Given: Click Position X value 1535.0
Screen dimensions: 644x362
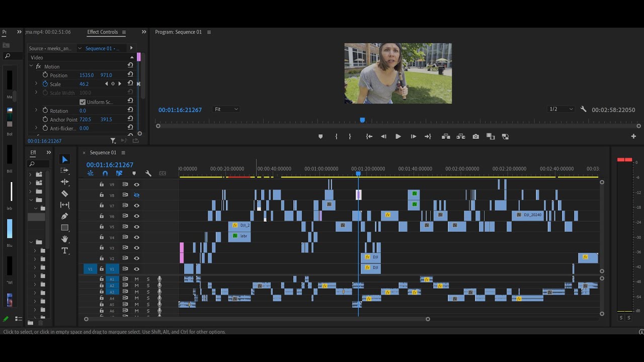Looking at the screenshot, I should [87, 75].
